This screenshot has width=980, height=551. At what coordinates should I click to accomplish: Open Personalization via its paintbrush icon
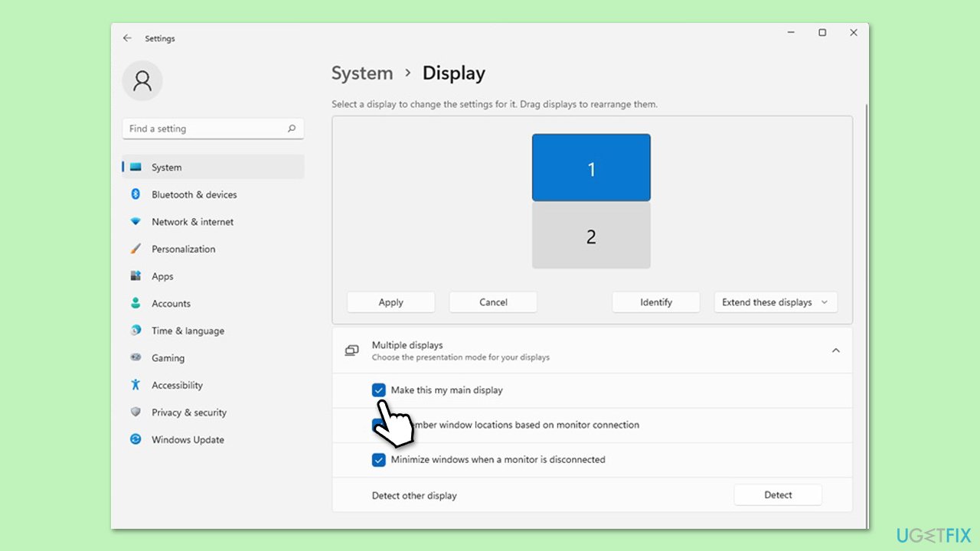pyautogui.click(x=136, y=249)
